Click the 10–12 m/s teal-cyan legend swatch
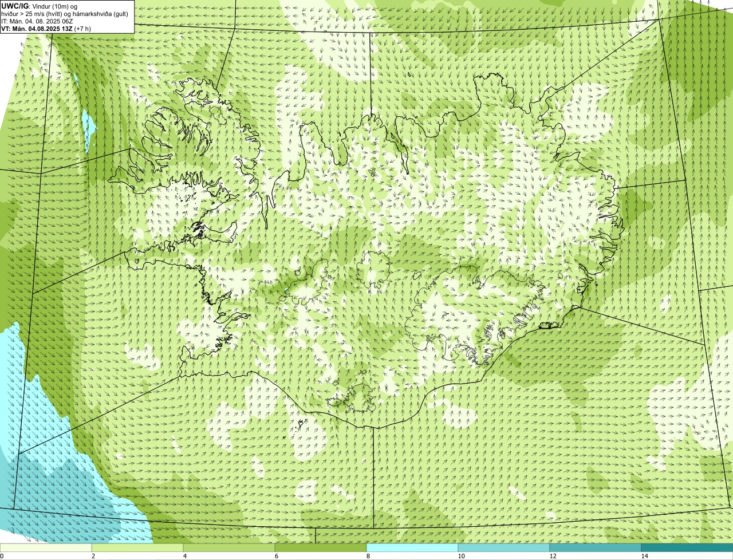The image size is (733, 560). tap(504, 547)
